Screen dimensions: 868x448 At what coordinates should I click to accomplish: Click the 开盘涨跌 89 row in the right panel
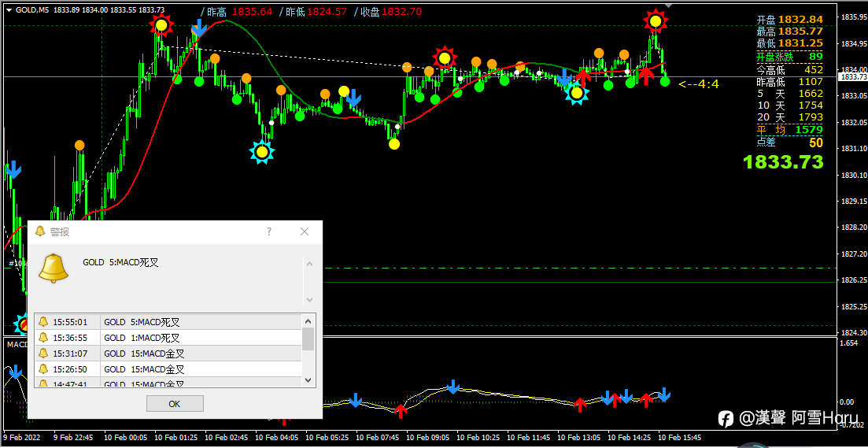pyautogui.click(x=790, y=57)
